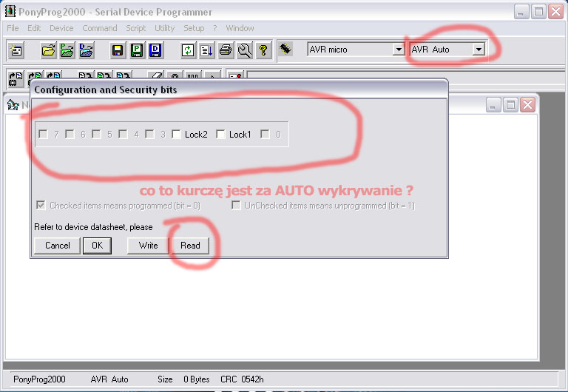Click the Print icon in toolbar
The height and width of the screenshot is (392, 568).
[x=226, y=50]
